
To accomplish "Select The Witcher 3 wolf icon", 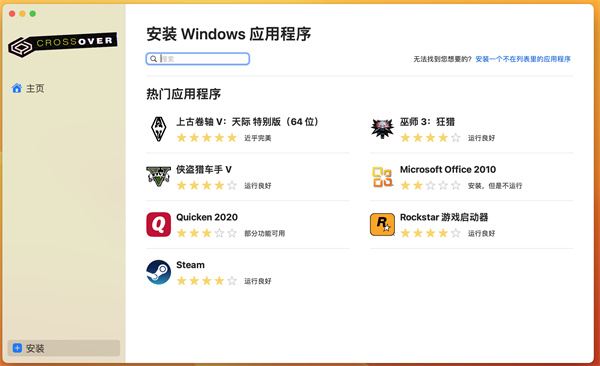I will pyautogui.click(x=382, y=129).
